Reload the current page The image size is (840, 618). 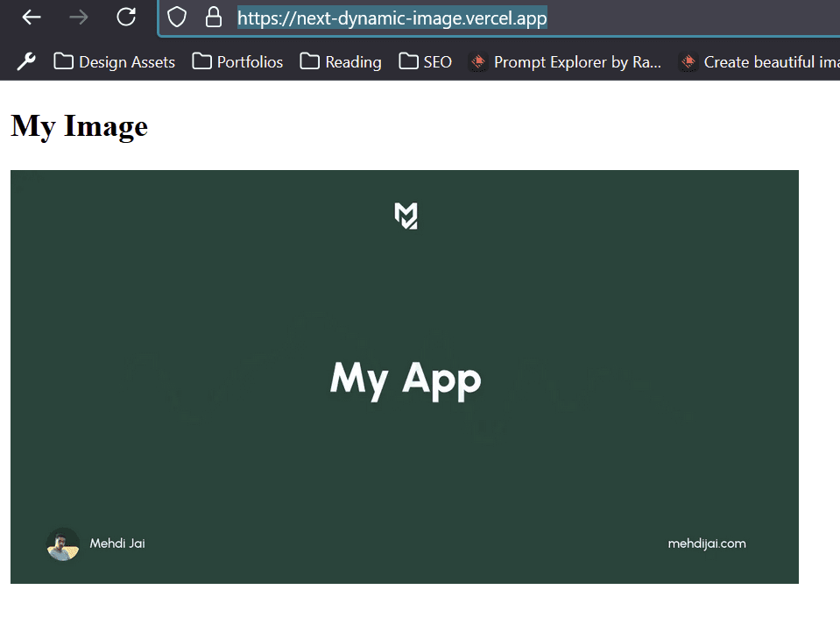click(126, 18)
